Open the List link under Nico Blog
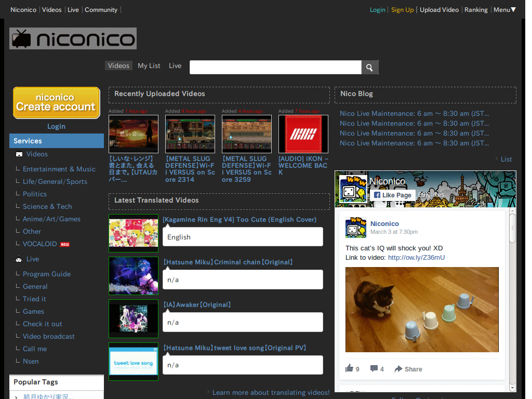The image size is (532, 399). 506,159
